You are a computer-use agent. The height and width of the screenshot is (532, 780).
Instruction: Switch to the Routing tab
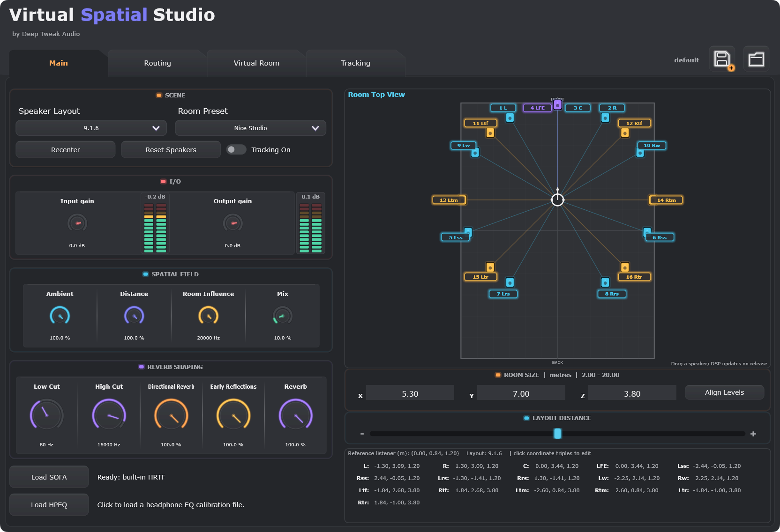pos(157,63)
